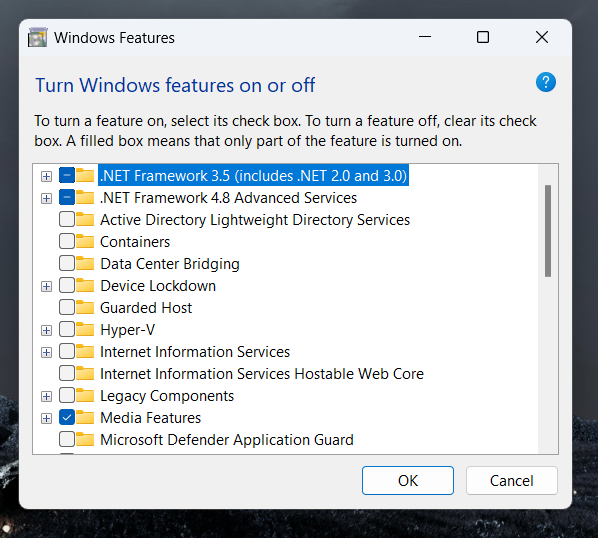Expand the .NET Framework 3.5 tree node
The height and width of the screenshot is (538, 598).
[x=47, y=176]
